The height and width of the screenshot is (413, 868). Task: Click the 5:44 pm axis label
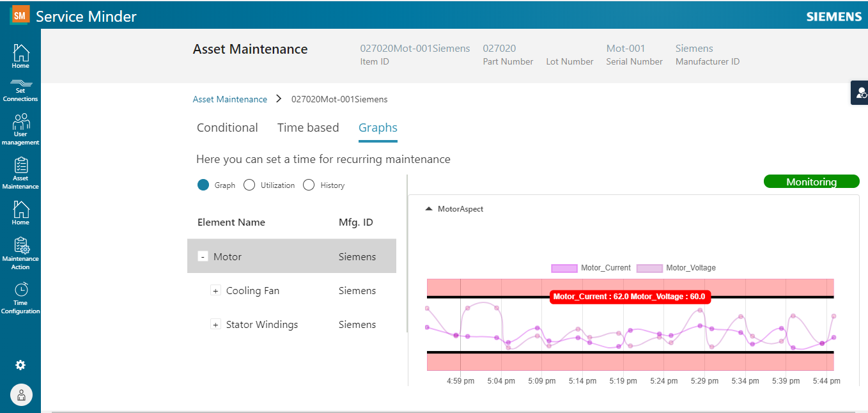[826, 381]
